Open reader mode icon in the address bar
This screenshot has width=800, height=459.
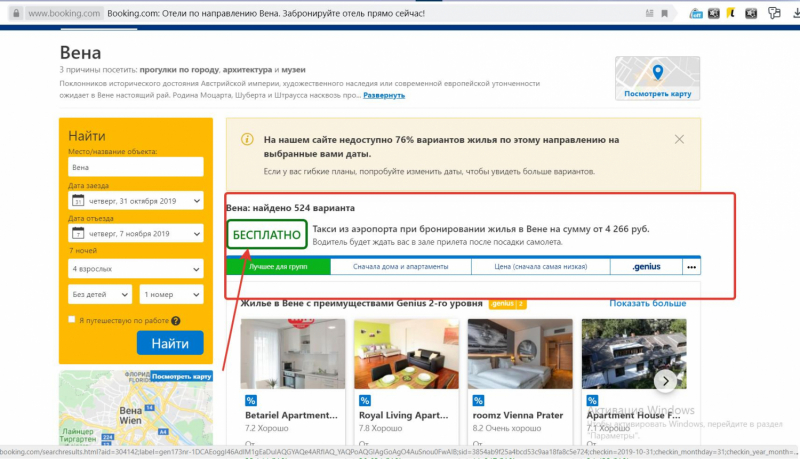tap(649, 13)
